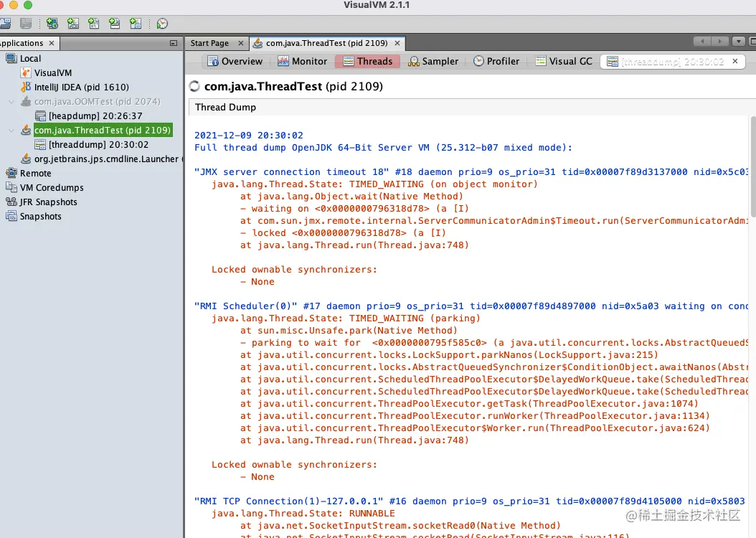Screen dimensions: 756x538
Task: Click the grayed Save snapshot toolbar icon
Action: [x=26, y=24]
